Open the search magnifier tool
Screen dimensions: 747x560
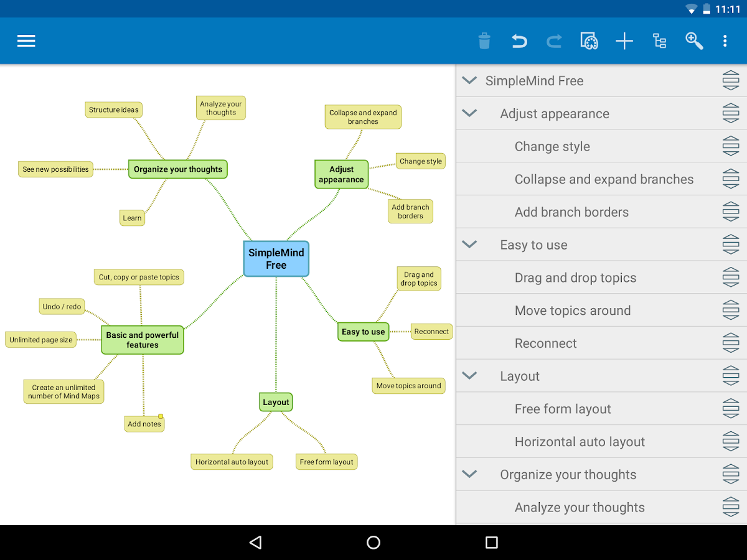pyautogui.click(x=694, y=41)
